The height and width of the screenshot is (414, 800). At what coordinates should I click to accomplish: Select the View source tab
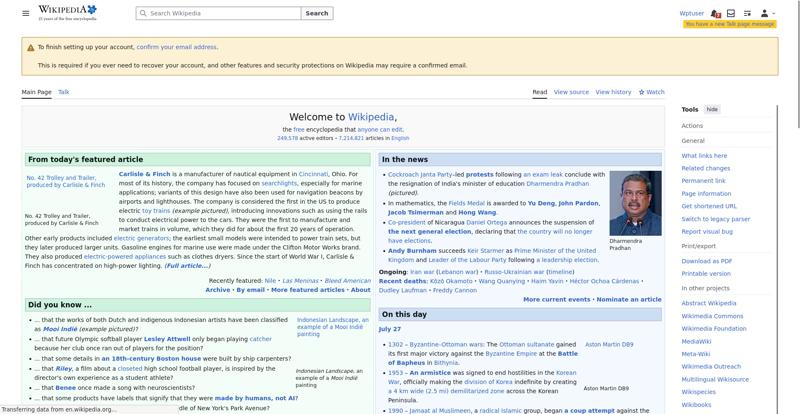pos(571,92)
